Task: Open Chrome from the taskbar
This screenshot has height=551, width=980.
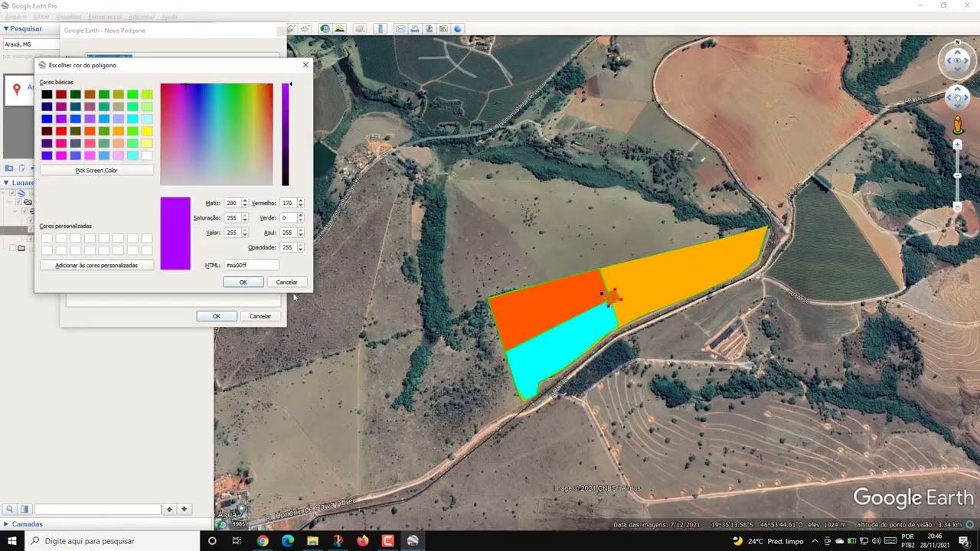Action: [263, 541]
